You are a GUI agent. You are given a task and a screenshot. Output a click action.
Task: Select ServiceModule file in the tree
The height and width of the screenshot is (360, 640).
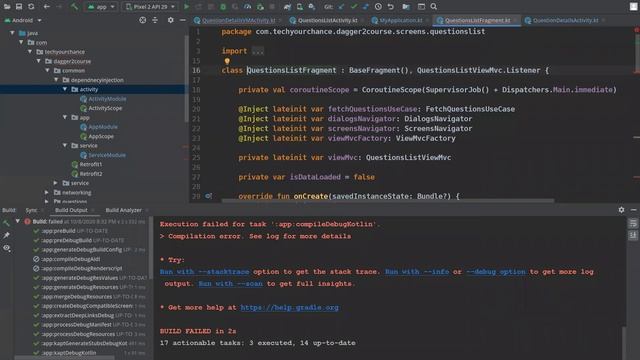[107, 155]
